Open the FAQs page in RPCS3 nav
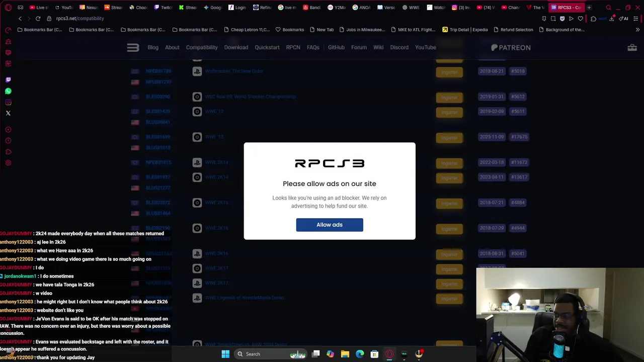The height and width of the screenshot is (362, 644). coord(313,47)
